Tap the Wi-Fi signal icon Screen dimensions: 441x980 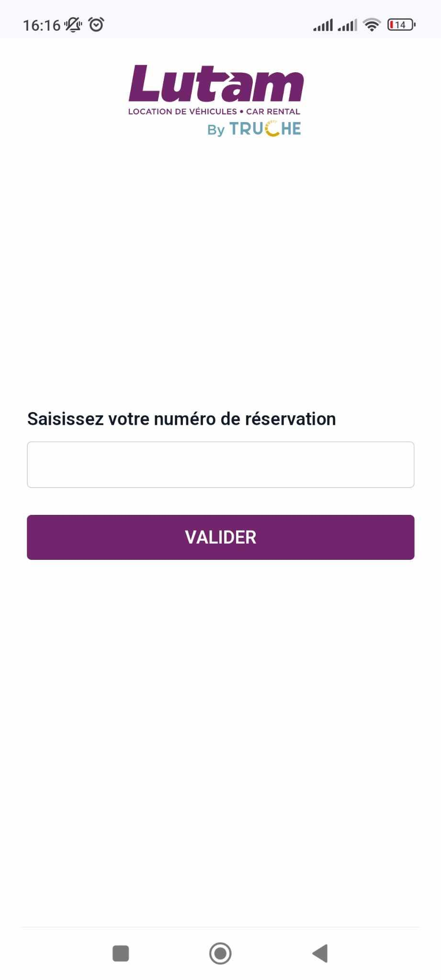(x=372, y=24)
